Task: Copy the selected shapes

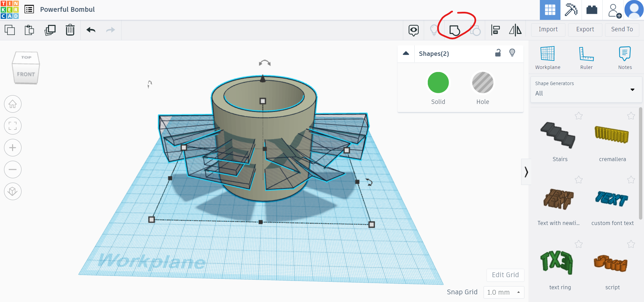Action: pos(10,30)
